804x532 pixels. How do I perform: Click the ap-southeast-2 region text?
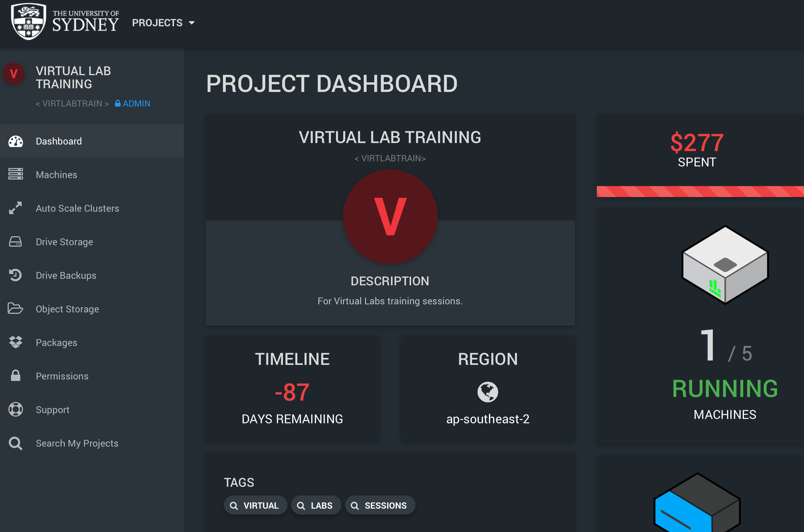click(x=488, y=419)
